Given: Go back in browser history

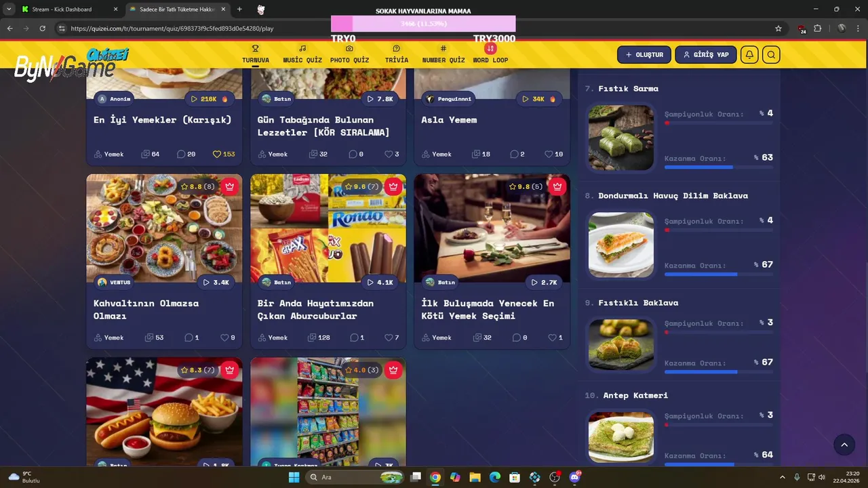Looking at the screenshot, I should pyautogui.click(x=9, y=28).
